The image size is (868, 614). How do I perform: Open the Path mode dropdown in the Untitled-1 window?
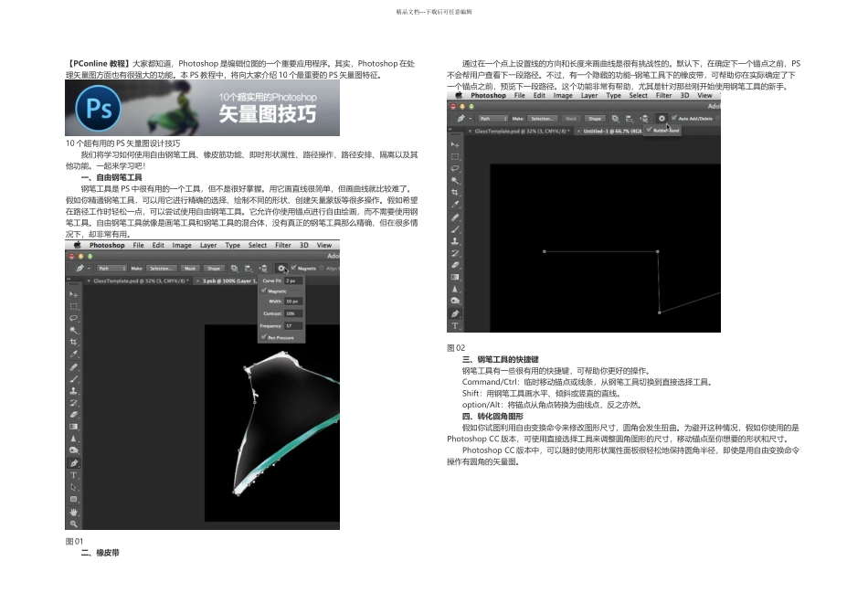[493, 119]
